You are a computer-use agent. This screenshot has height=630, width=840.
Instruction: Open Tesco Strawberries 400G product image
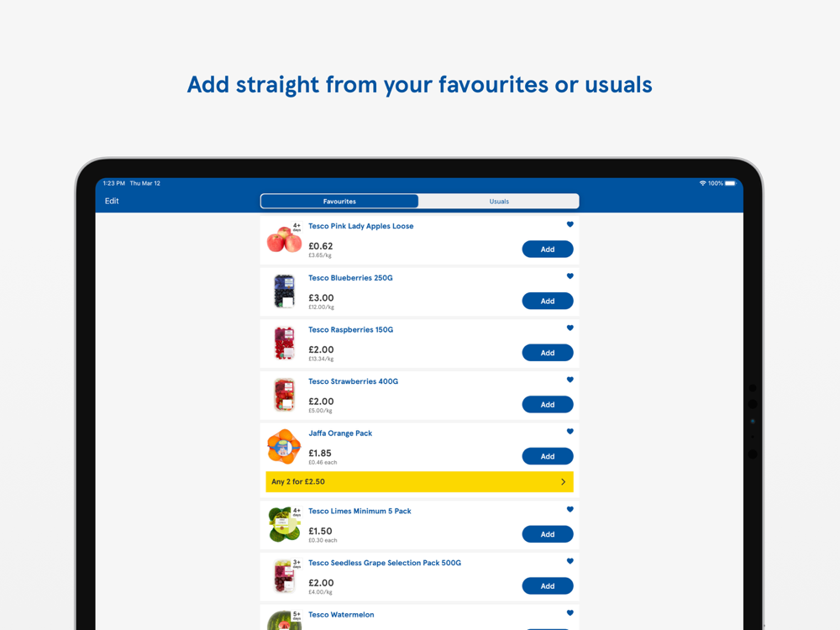pos(285,395)
